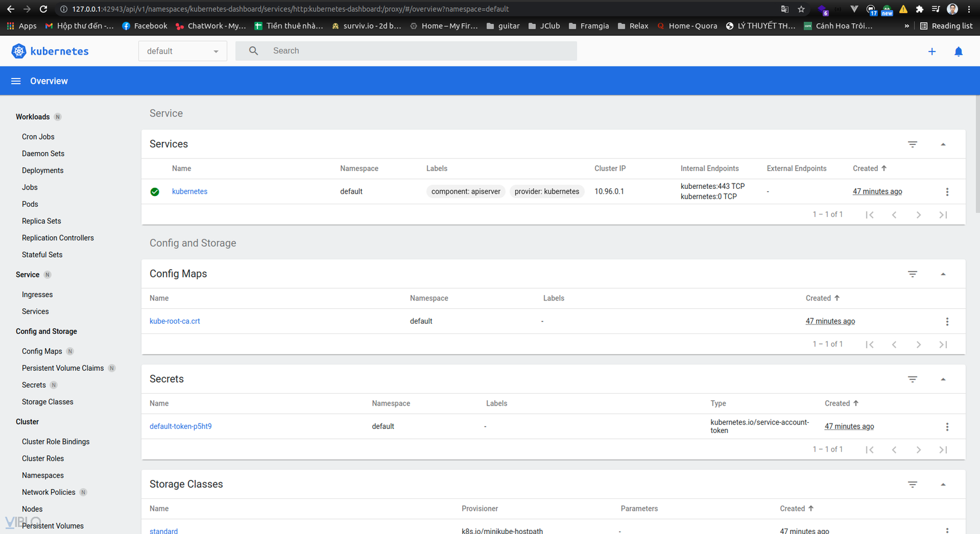Go back in browser history
The height and width of the screenshot is (534, 980).
10,9
